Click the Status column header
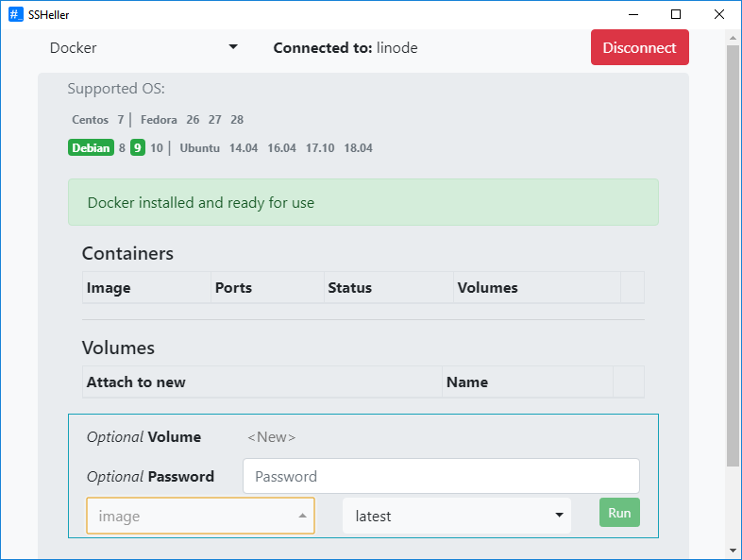The height and width of the screenshot is (560, 742). tap(349, 288)
